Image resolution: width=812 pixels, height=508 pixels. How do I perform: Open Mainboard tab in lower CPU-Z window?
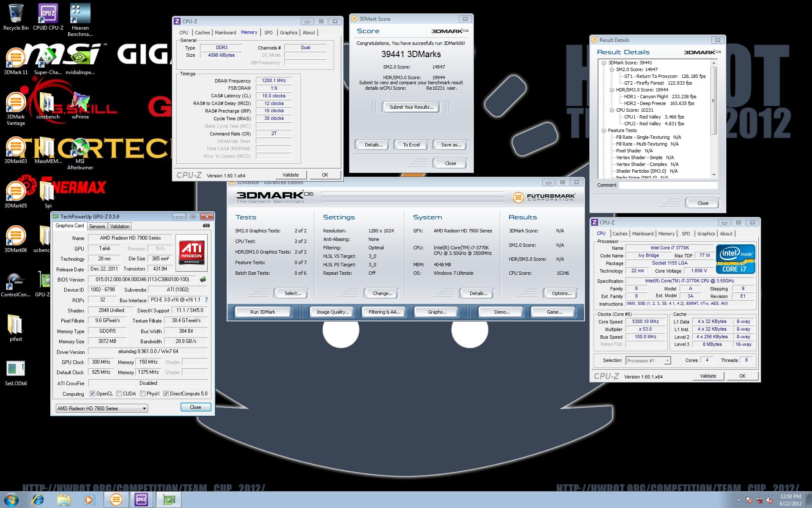point(643,234)
